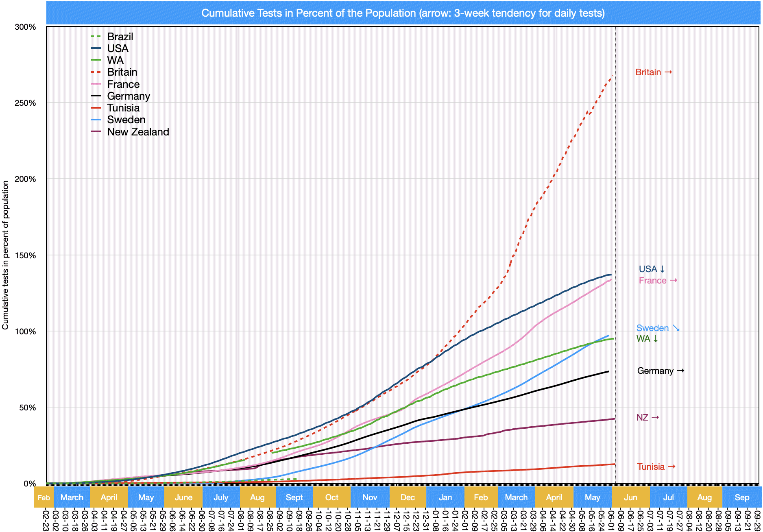Click the NZ trend arrow label
This screenshot has width=763, height=532.
(x=647, y=418)
